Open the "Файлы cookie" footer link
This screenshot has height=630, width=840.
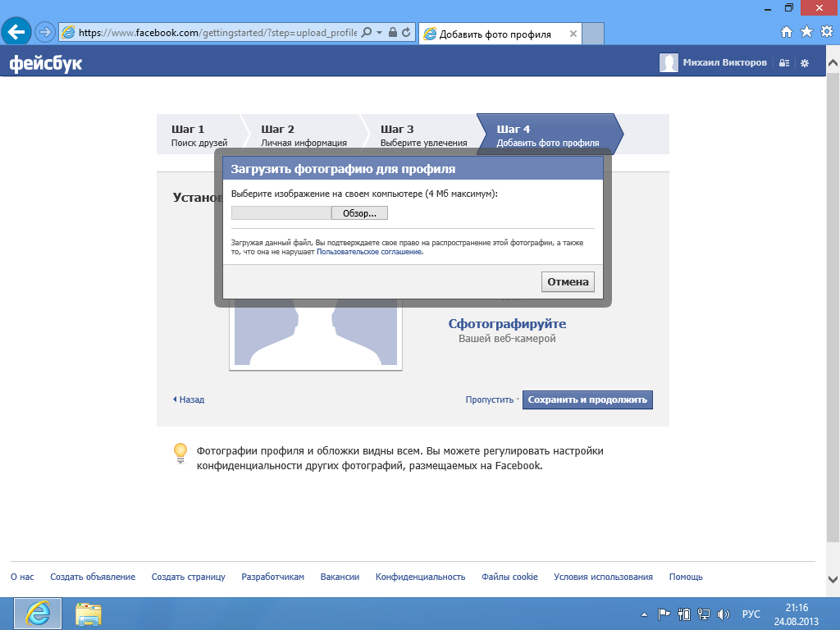509,577
